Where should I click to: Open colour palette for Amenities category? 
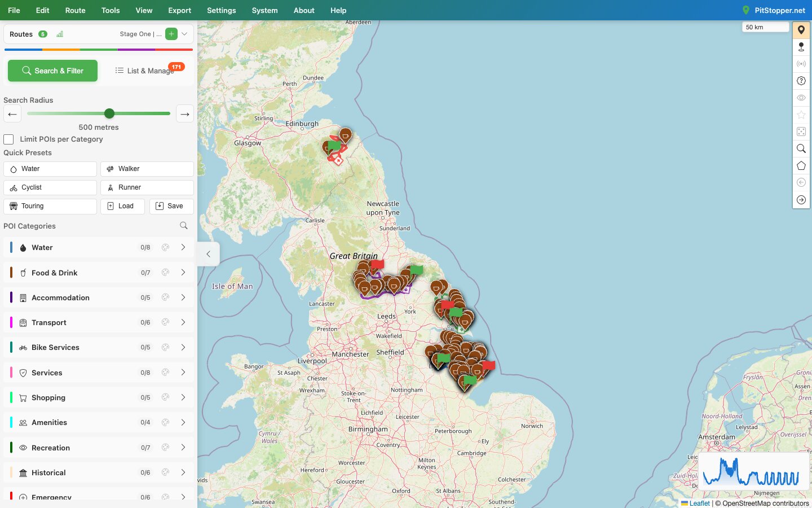pyautogui.click(x=165, y=422)
